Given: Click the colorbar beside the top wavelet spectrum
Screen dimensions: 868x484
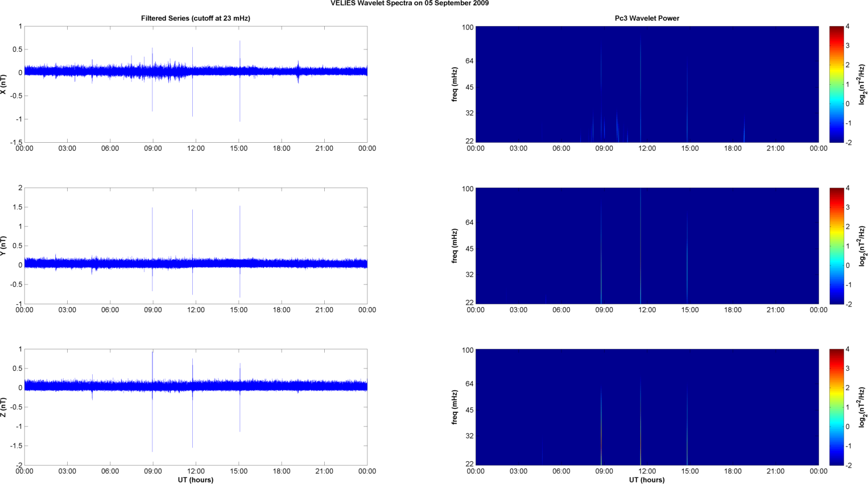Looking at the screenshot, I should point(836,84).
